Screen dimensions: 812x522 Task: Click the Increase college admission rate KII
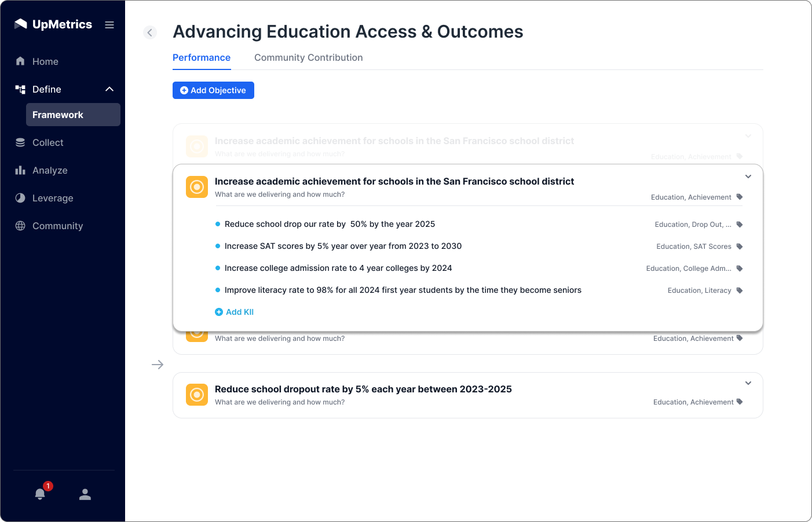pos(338,269)
